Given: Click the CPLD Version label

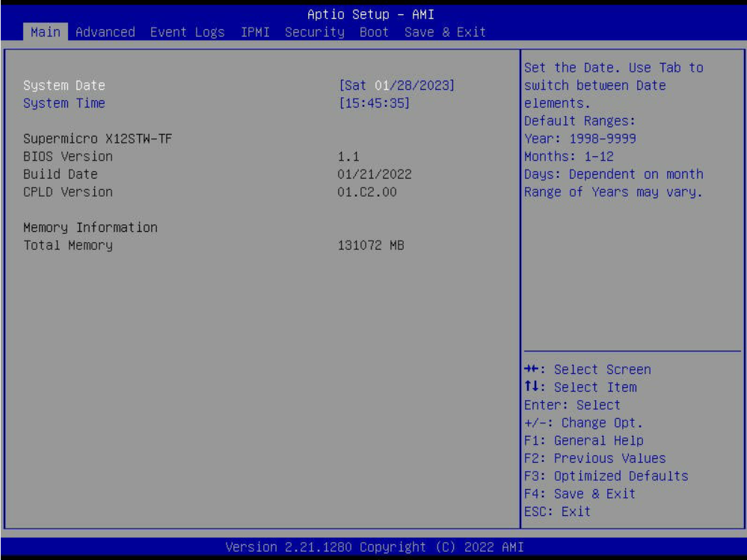Looking at the screenshot, I should 68,192.
